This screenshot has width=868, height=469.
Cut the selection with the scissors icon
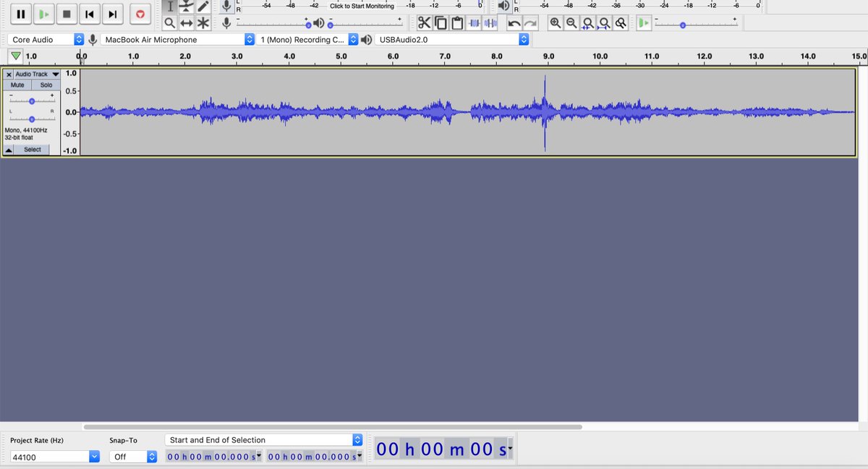pos(424,23)
